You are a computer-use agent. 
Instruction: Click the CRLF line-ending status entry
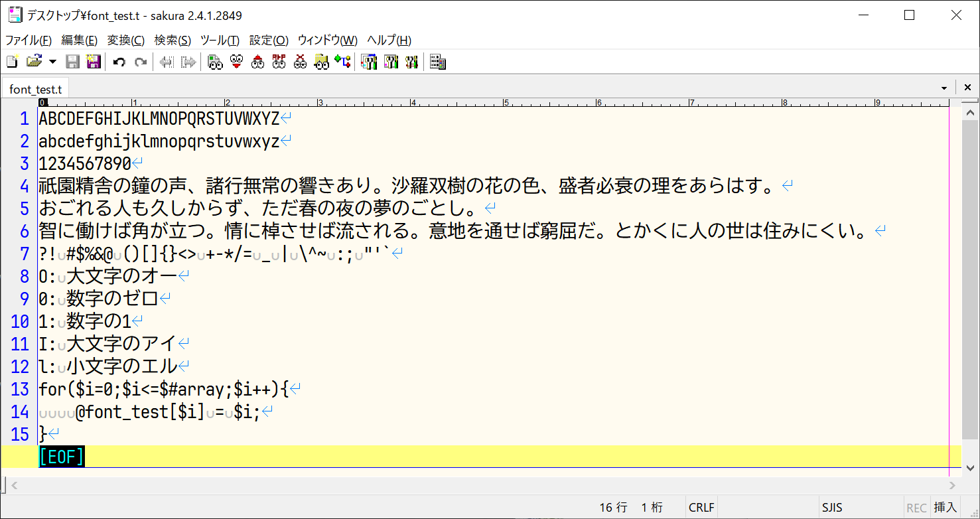tap(701, 508)
